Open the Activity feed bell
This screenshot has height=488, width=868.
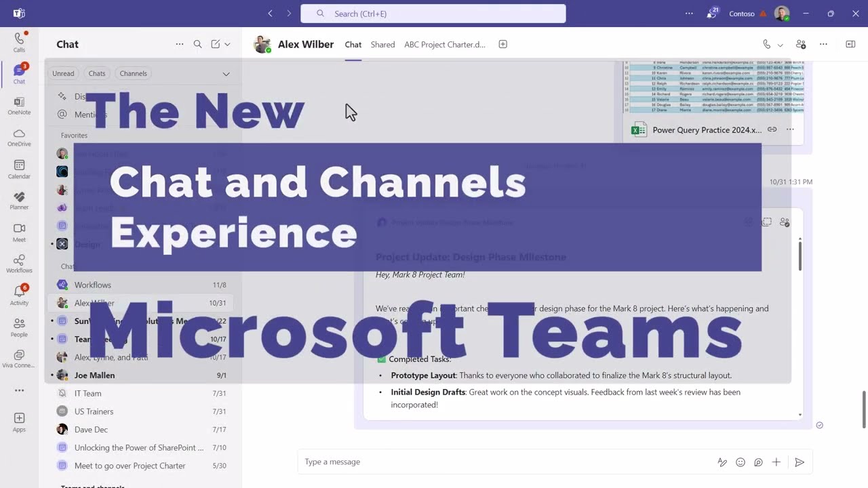pyautogui.click(x=19, y=296)
